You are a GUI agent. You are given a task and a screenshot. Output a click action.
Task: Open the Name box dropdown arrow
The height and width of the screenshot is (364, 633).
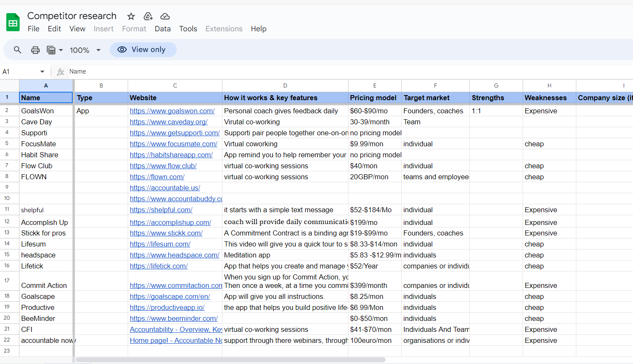point(42,71)
